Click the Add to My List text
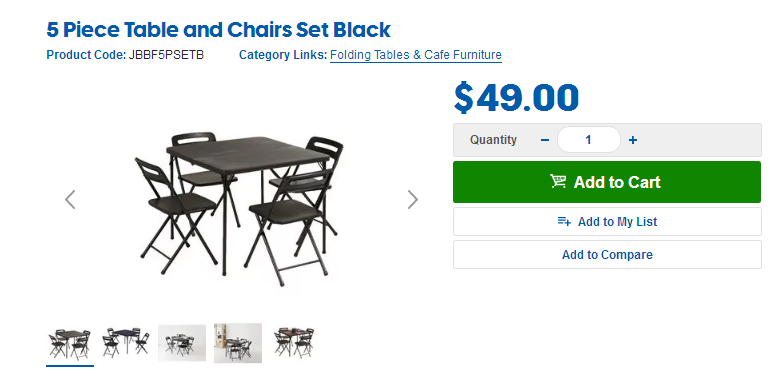The width and height of the screenshot is (768, 380). (618, 222)
